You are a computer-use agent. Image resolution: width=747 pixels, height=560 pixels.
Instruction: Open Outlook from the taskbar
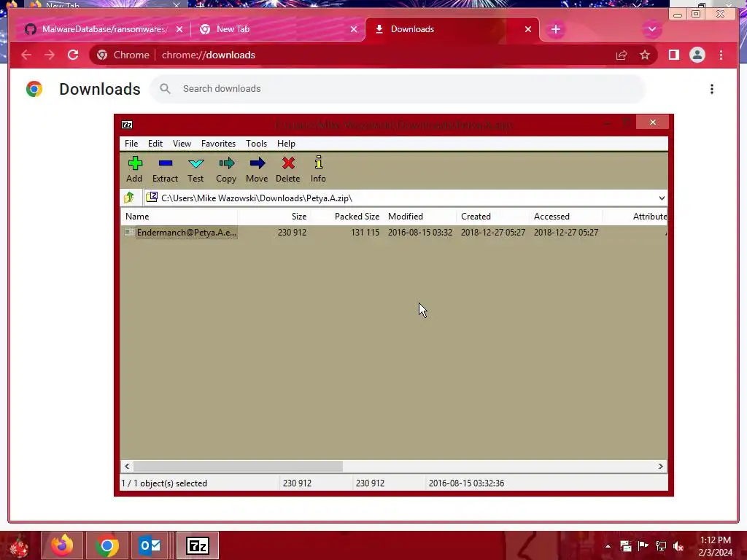click(150, 545)
